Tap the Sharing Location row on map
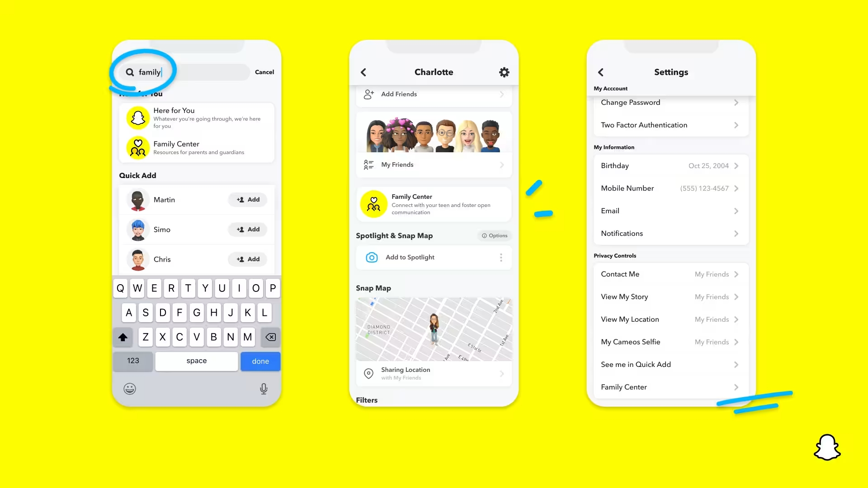 434,374
